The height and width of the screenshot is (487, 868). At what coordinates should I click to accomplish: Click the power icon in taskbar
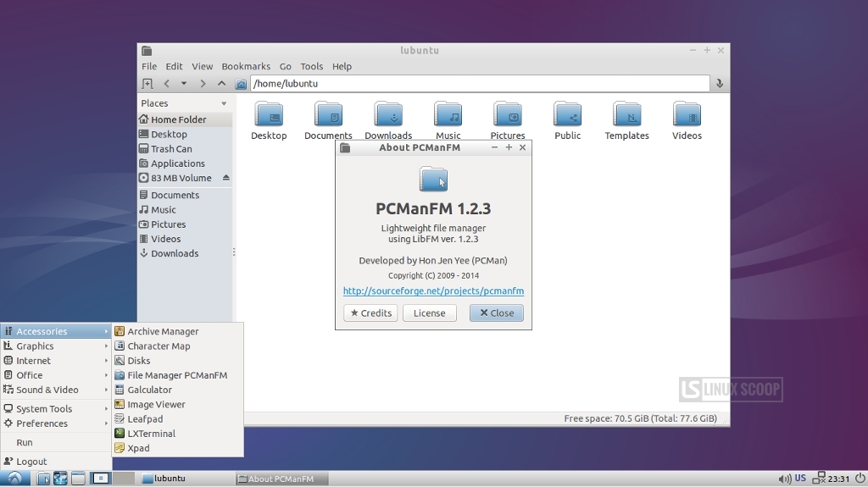point(860,479)
